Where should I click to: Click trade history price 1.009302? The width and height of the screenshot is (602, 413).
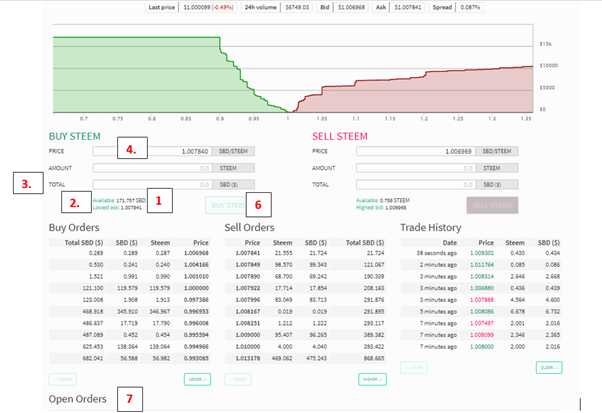[482, 253]
